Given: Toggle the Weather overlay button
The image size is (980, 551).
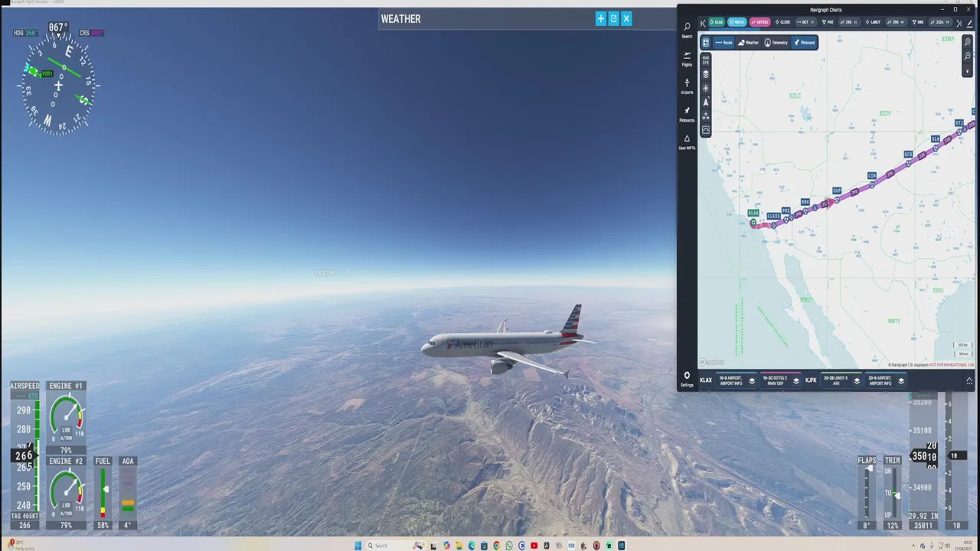Looking at the screenshot, I should coord(748,43).
